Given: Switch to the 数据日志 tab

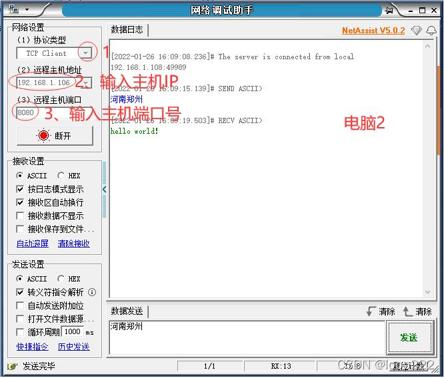Looking at the screenshot, I should click(127, 30).
